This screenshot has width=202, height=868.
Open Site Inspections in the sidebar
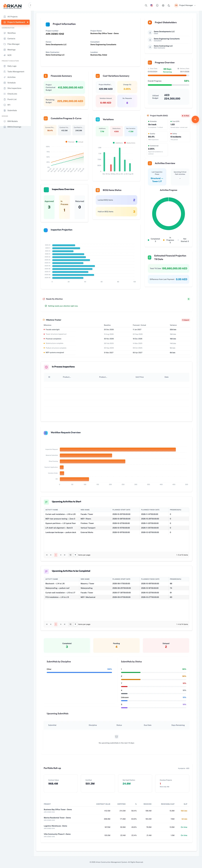pos(16,88)
